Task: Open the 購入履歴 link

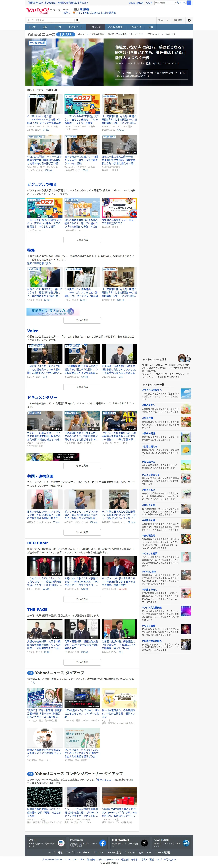Action: pyautogui.click(x=177, y=20)
